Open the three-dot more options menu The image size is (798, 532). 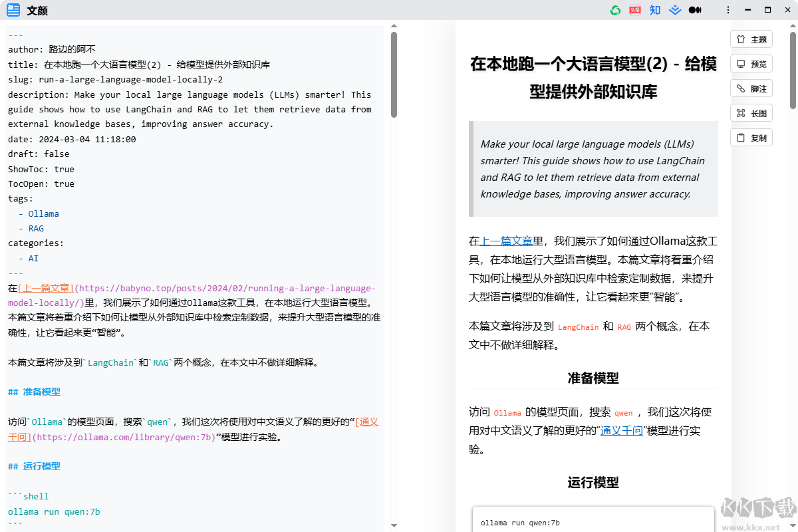[728, 10]
